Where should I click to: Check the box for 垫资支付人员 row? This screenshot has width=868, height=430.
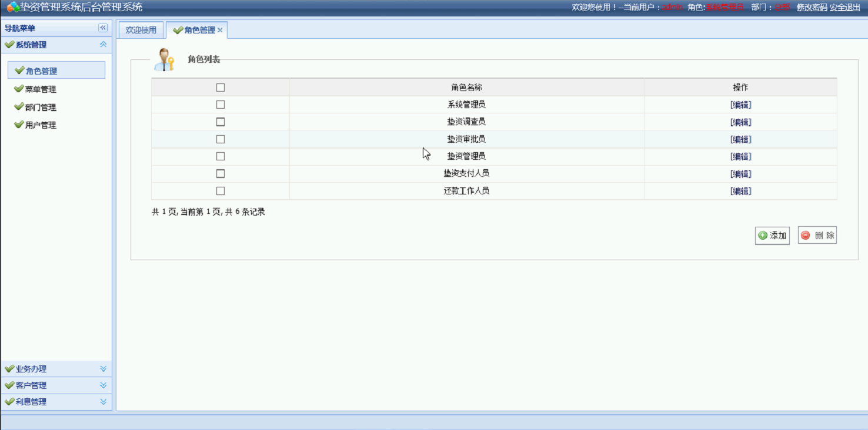pos(221,174)
